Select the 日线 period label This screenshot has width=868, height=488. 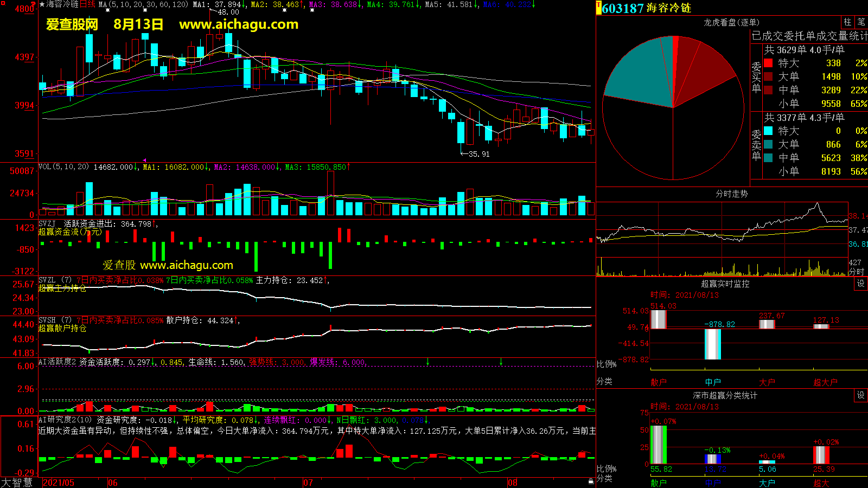pyautogui.click(x=87, y=4)
